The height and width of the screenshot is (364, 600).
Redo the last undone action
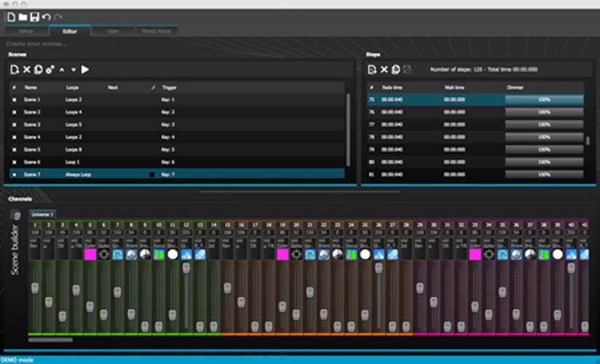click(x=58, y=17)
